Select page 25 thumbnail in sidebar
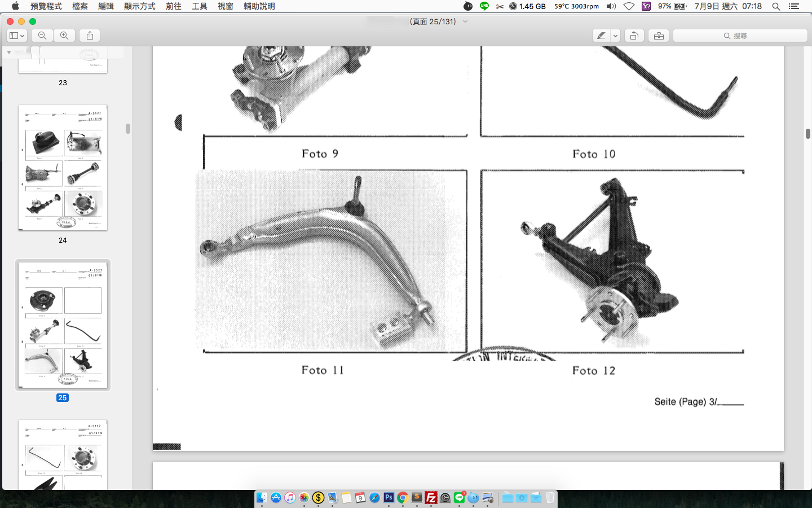The image size is (812, 508). click(x=63, y=325)
